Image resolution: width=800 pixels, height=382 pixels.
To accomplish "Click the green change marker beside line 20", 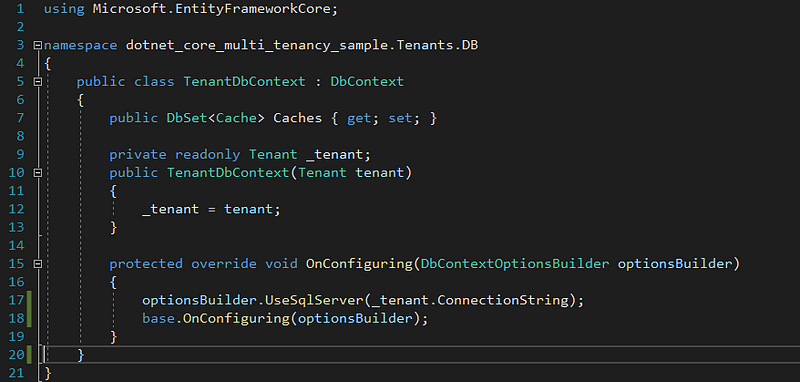I will [x=30, y=354].
